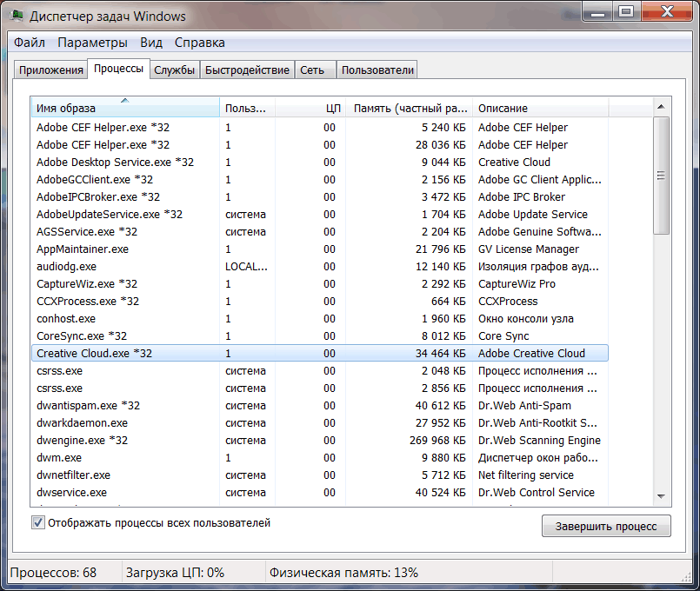Screen dimensions: 700x591
Task: Switch to the Службы tab
Action: (174, 70)
